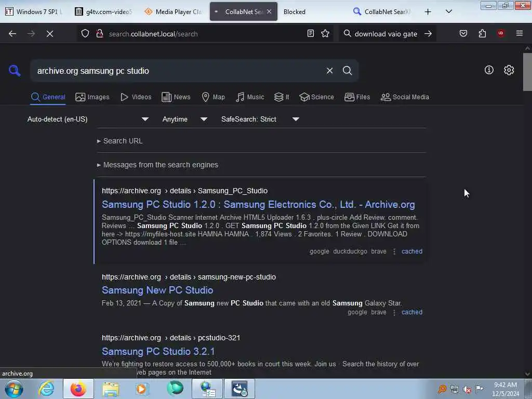Image resolution: width=532 pixels, height=399 pixels.
Task: Switch to the Windows 7 SP1 tab
Action: pyautogui.click(x=34, y=12)
